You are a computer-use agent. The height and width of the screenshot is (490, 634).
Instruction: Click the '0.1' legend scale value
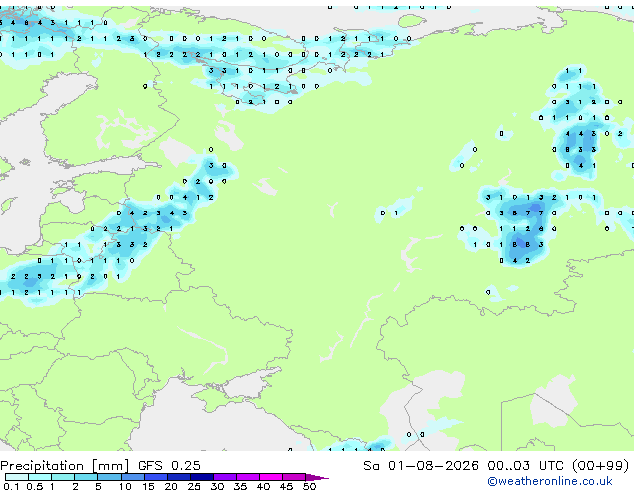coord(10,486)
